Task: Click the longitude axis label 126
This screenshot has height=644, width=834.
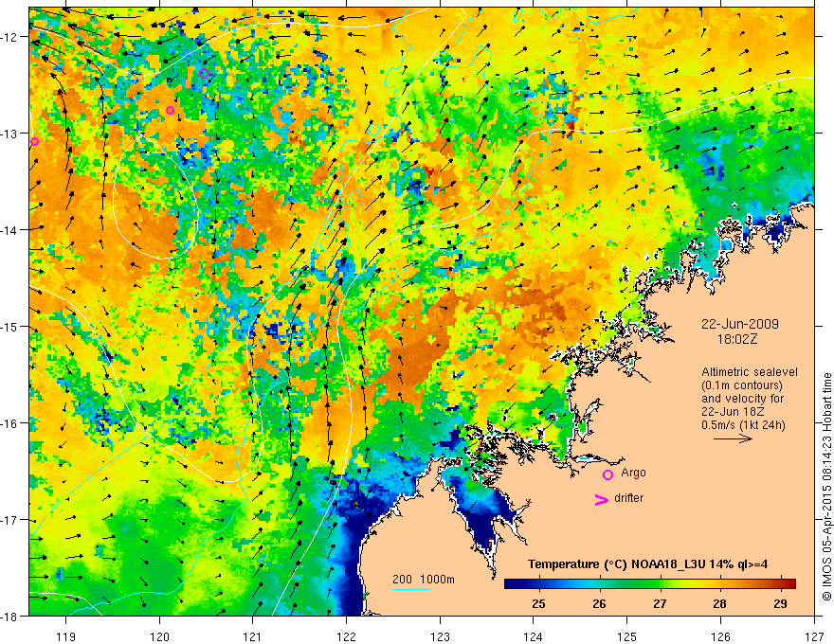Action: click(720, 636)
